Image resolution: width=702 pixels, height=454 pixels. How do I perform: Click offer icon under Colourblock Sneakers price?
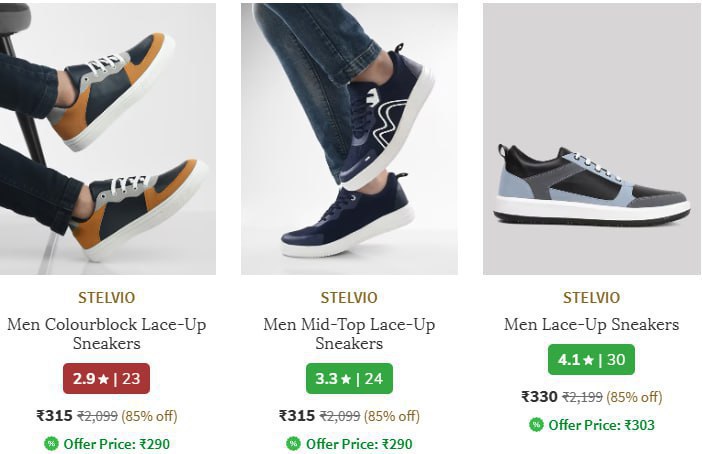point(51,444)
